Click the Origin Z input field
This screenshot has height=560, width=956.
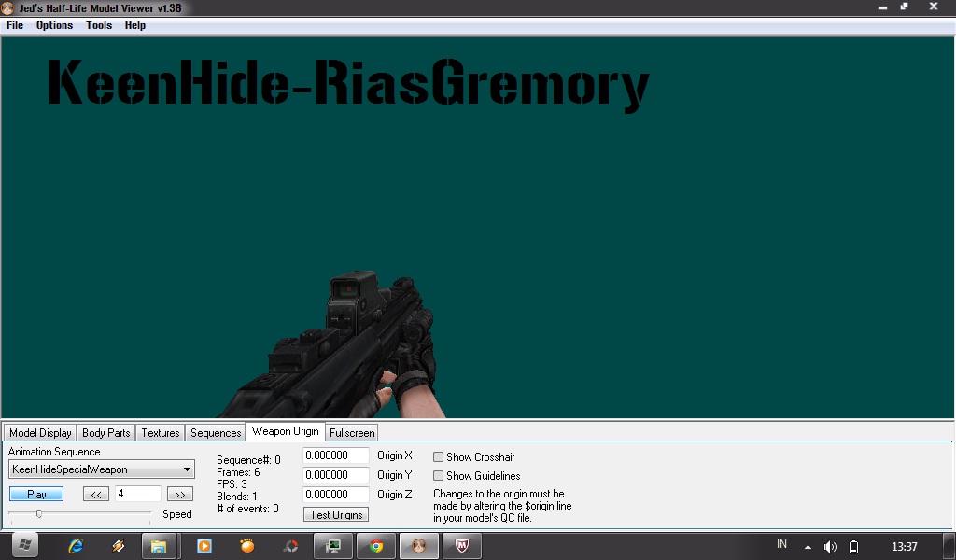click(336, 494)
